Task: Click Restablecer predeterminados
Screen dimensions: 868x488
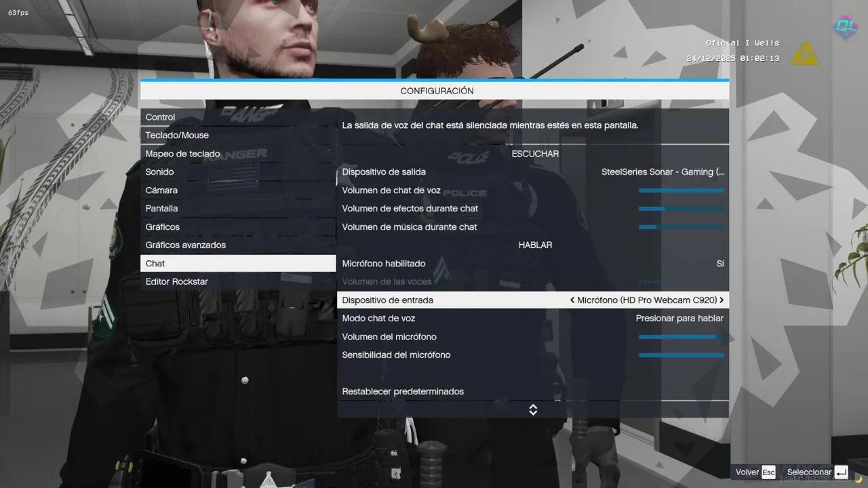Action: pos(533,392)
